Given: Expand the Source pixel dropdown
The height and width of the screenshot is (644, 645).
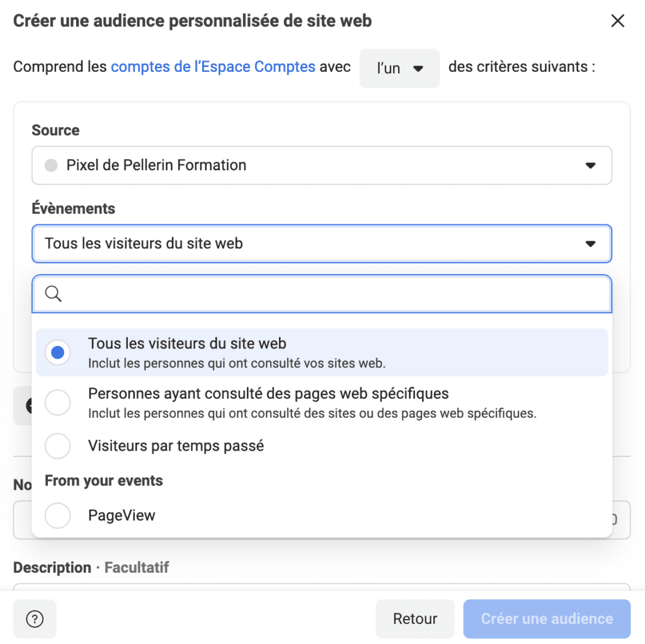Looking at the screenshot, I should [321, 166].
